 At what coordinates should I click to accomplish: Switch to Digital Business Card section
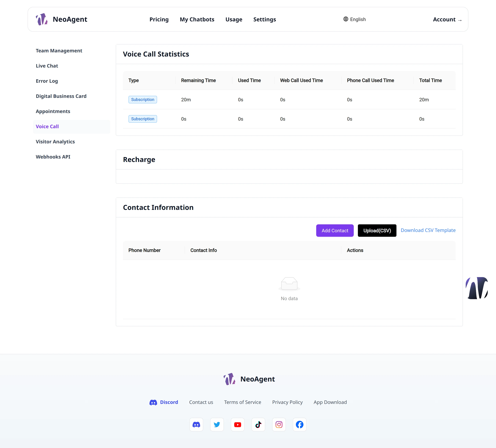click(x=61, y=96)
